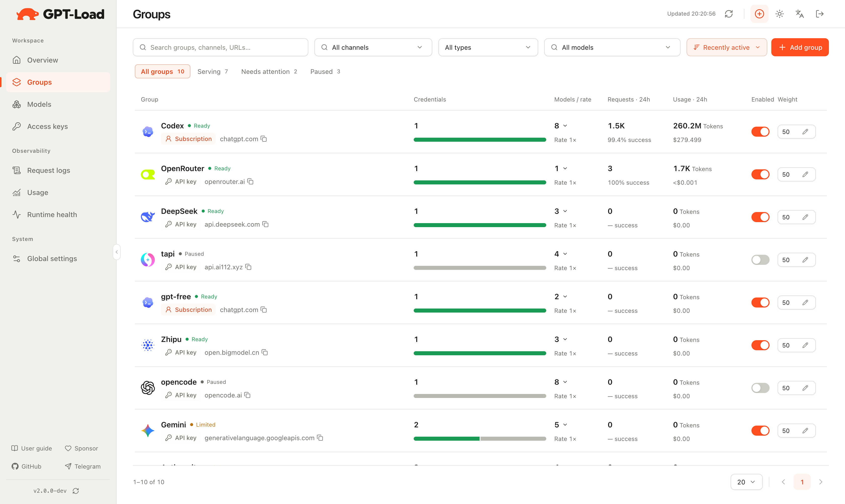
Task: Expand Gemini models list chevron
Action: coord(565,425)
